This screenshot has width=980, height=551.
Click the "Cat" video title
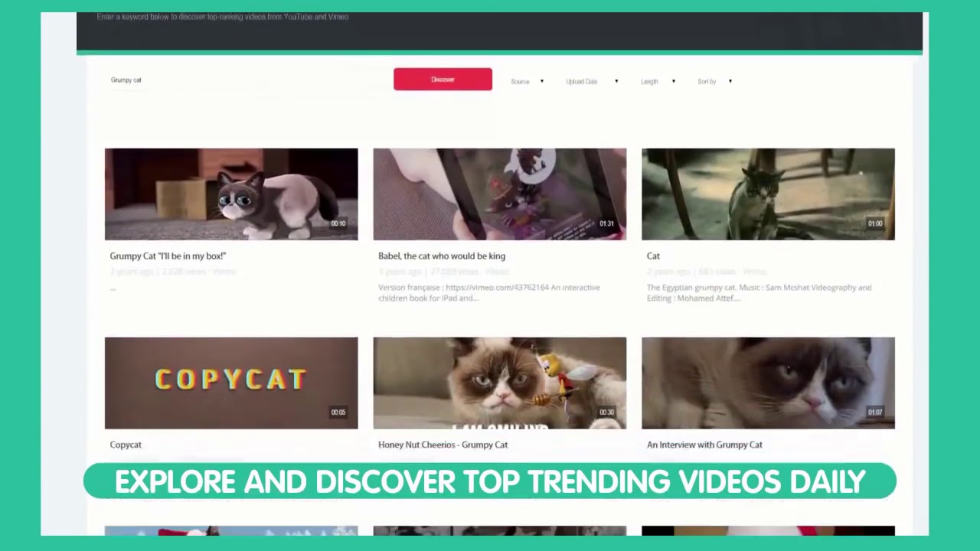pyautogui.click(x=653, y=256)
